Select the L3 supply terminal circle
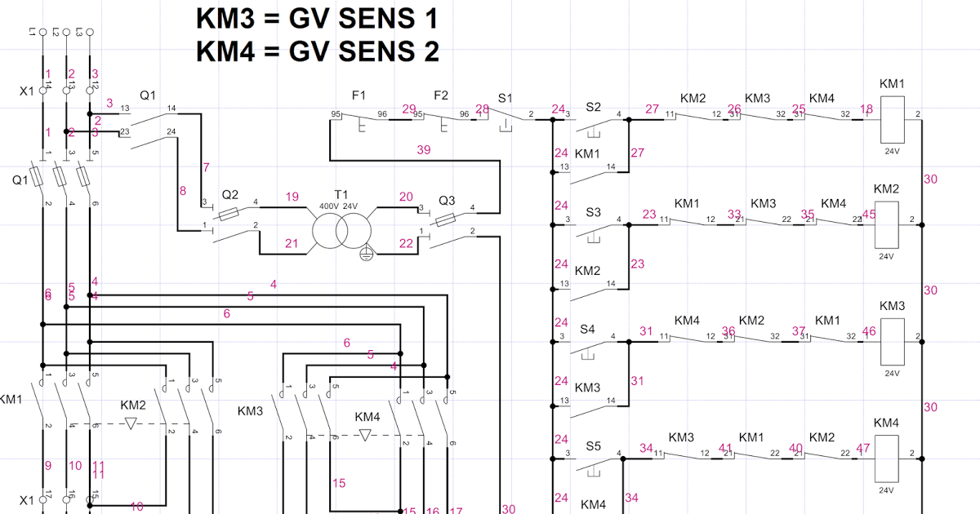 coord(90,33)
